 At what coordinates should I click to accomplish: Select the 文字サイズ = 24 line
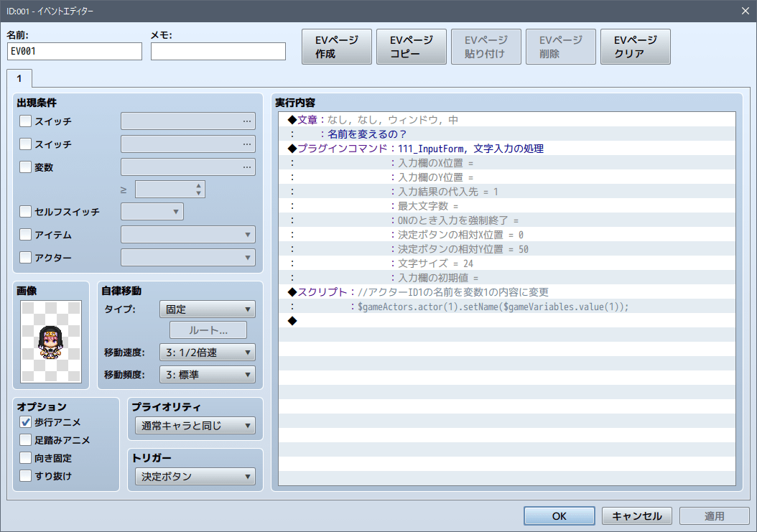(x=507, y=263)
